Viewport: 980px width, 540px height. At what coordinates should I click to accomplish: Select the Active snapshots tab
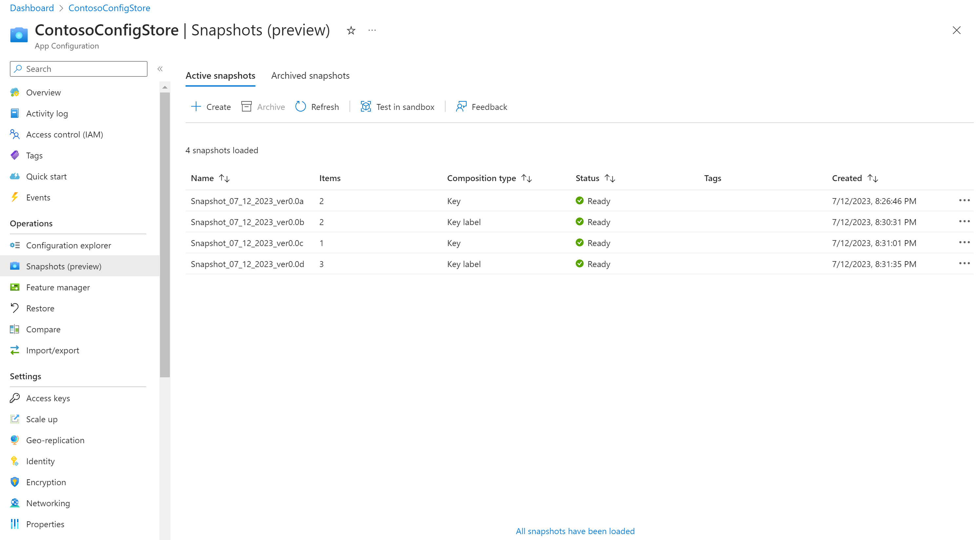tap(220, 76)
